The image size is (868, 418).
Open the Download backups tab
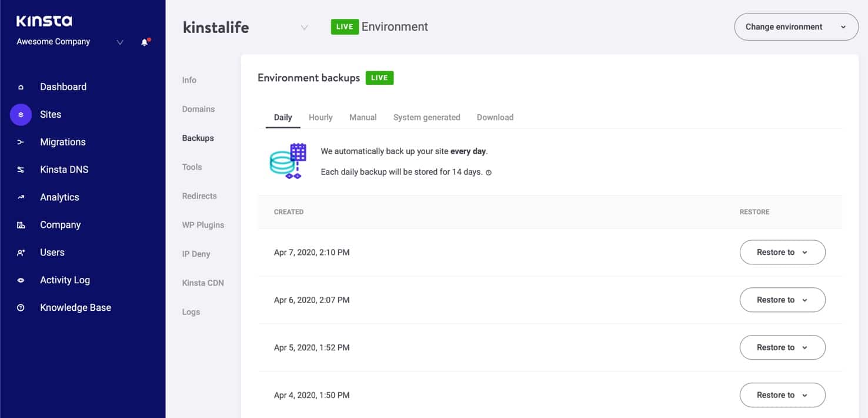click(x=495, y=117)
